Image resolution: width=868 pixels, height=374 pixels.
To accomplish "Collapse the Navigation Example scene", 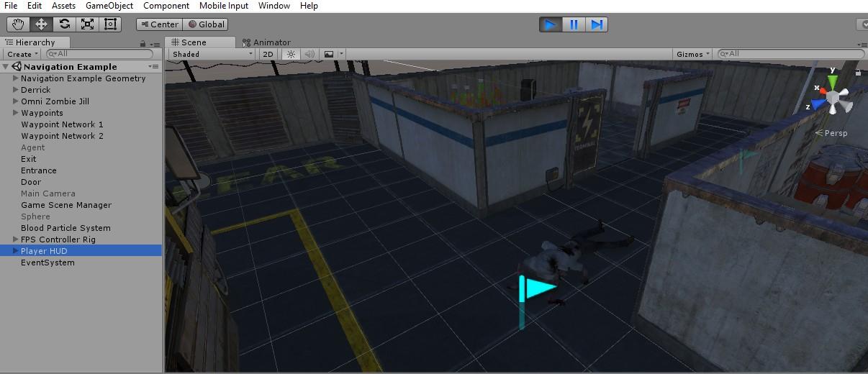I will [x=6, y=67].
